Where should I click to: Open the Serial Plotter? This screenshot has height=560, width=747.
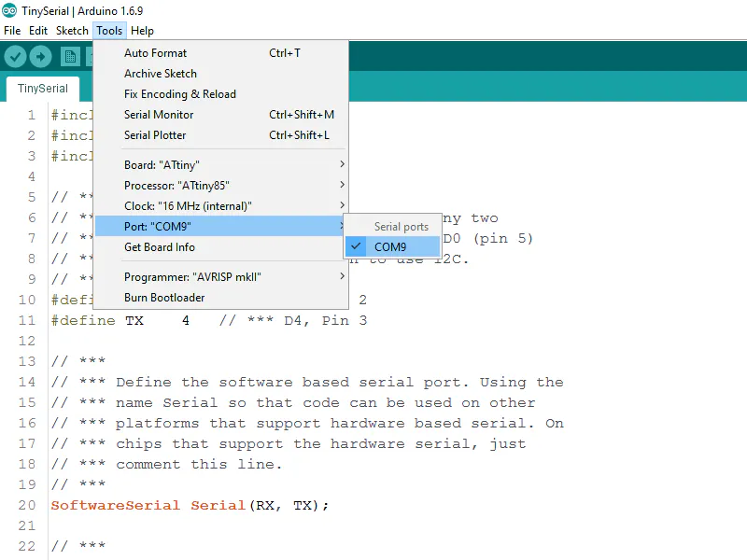click(221, 134)
